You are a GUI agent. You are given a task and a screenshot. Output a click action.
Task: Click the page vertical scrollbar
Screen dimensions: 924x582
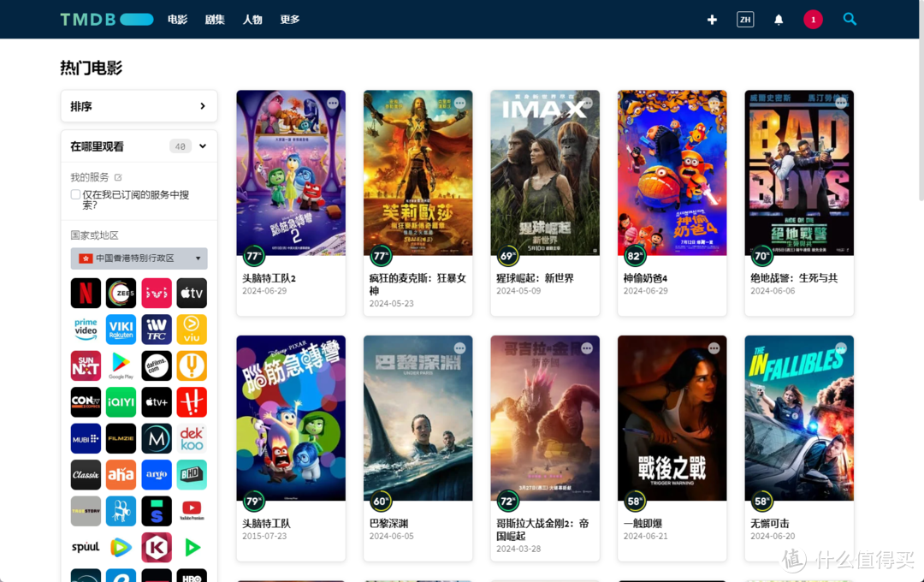(x=921, y=100)
